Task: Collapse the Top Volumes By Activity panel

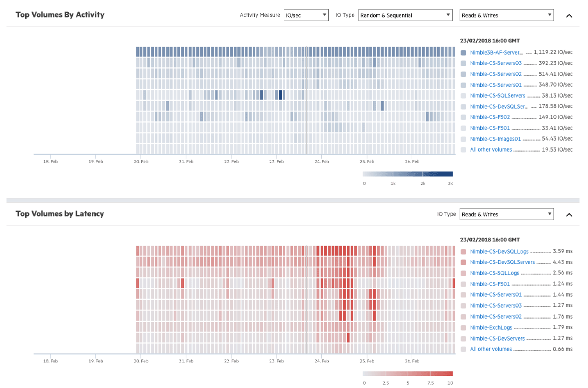Action: (569, 16)
